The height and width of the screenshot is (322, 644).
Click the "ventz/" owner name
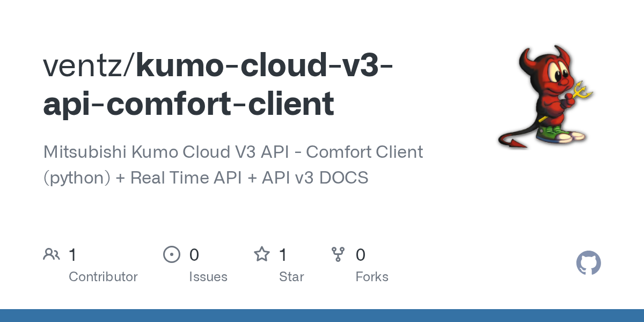pyautogui.click(x=89, y=65)
